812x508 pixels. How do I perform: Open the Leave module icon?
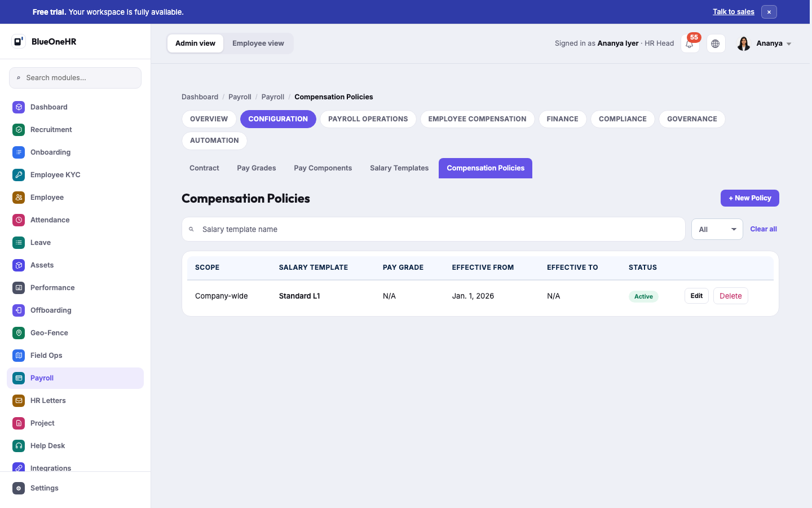click(19, 243)
